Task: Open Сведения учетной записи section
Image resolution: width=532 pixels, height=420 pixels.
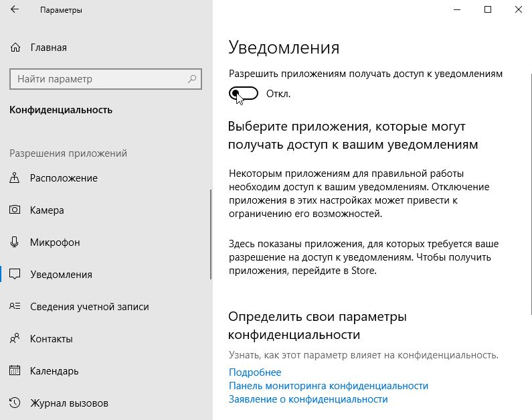Action: pos(90,307)
